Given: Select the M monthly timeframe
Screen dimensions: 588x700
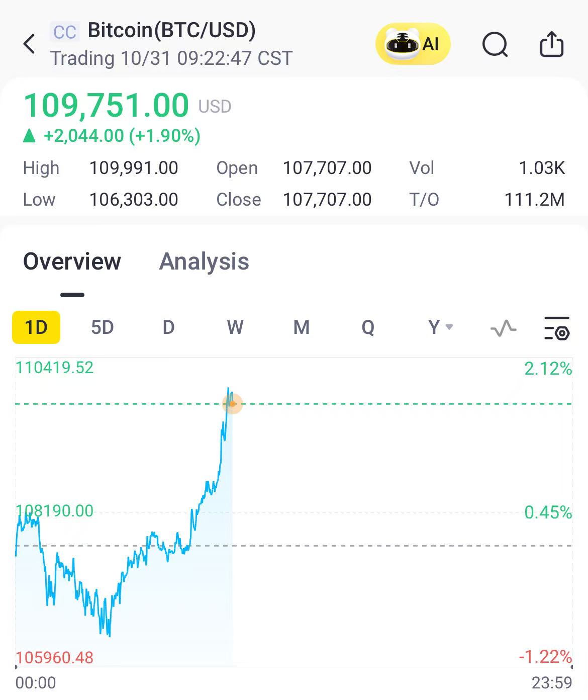Looking at the screenshot, I should coord(301,327).
